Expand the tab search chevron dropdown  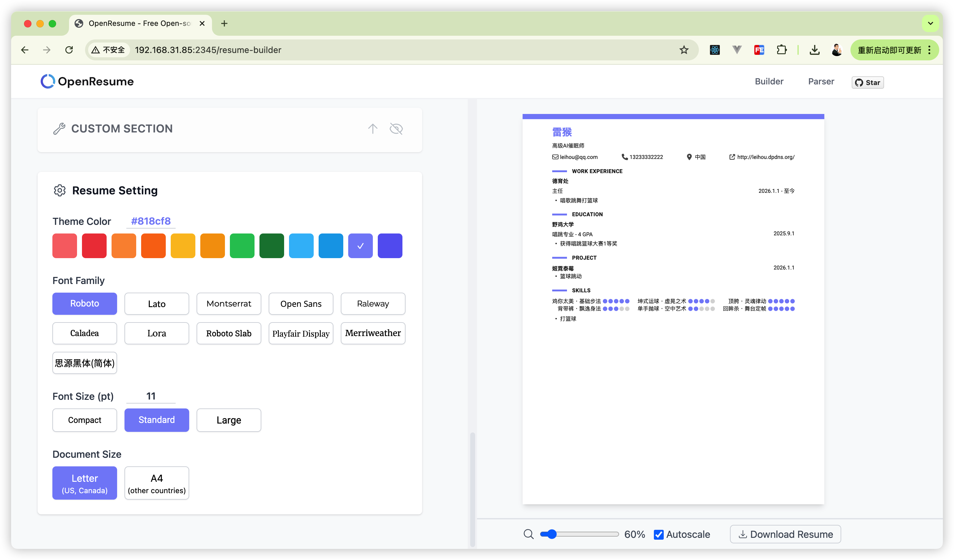pyautogui.click(x=930, y=23)
